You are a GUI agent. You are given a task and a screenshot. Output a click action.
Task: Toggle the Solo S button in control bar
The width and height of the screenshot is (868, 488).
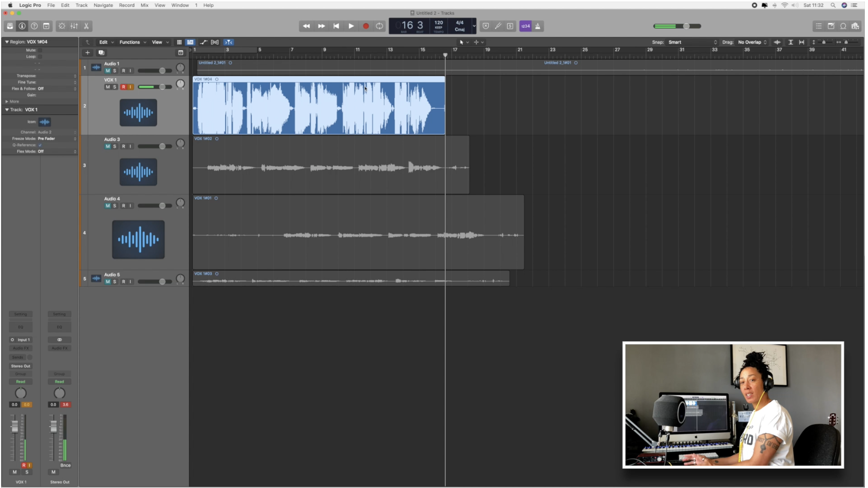(x=510, y=26)
